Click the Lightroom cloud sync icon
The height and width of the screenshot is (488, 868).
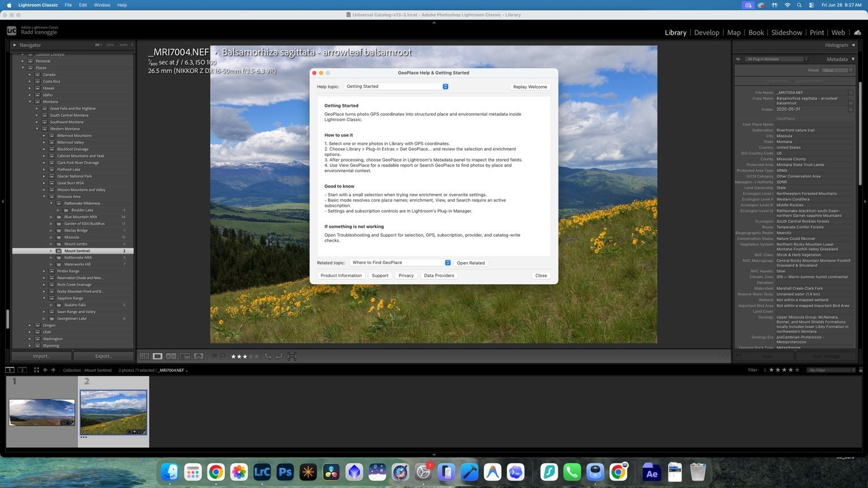coord(857,32)
